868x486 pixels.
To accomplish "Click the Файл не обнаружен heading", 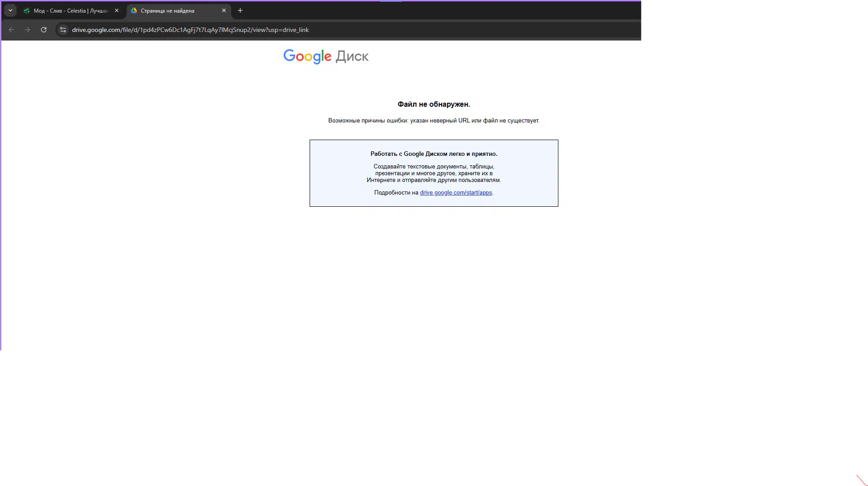I will 434,104.
